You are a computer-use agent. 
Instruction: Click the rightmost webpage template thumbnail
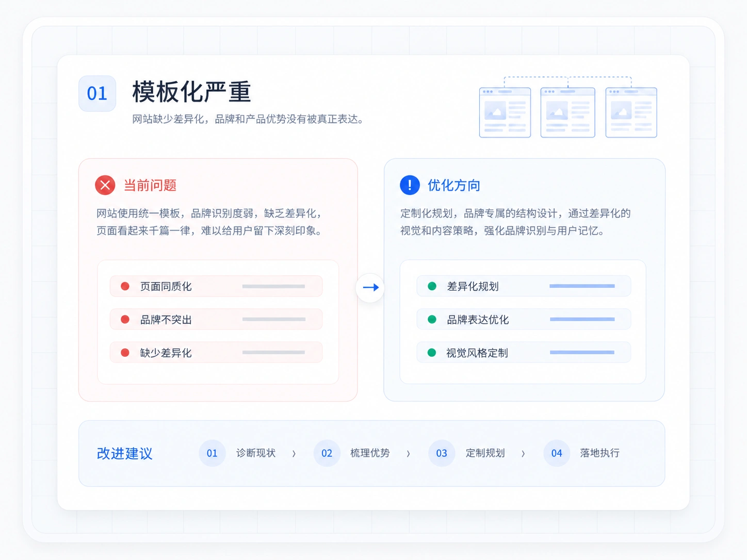(x=631, y=112)
